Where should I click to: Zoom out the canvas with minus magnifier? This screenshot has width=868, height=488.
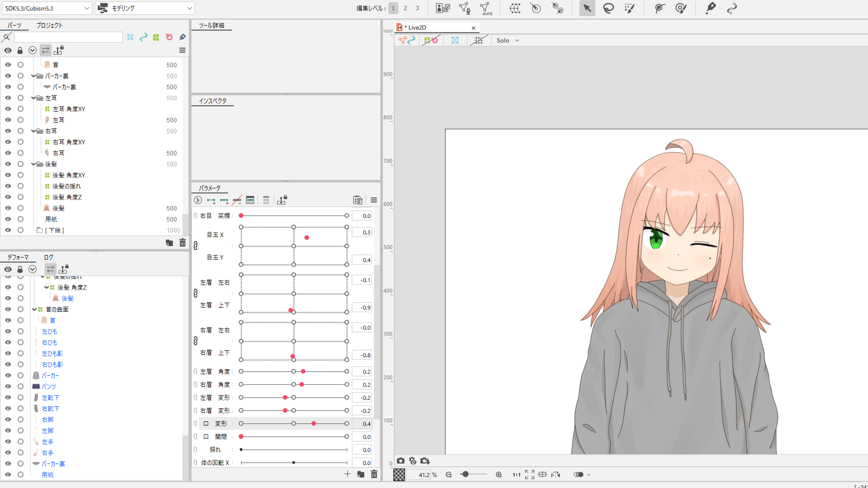point(449,474)
